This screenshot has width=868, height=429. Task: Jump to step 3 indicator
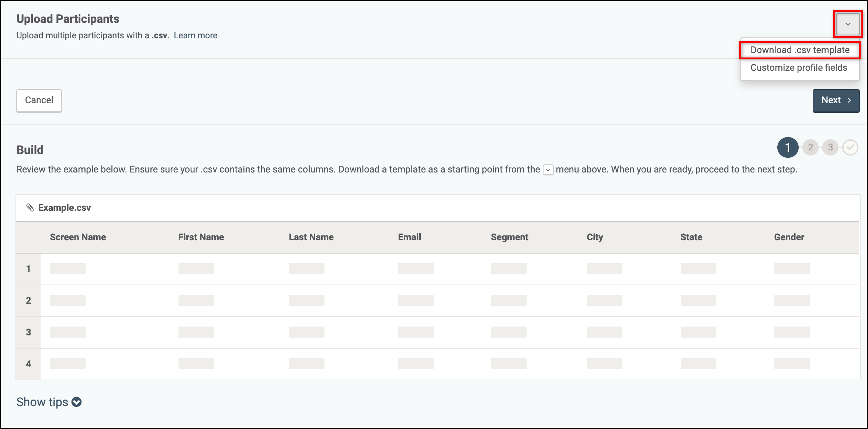[x=830, y=147]
